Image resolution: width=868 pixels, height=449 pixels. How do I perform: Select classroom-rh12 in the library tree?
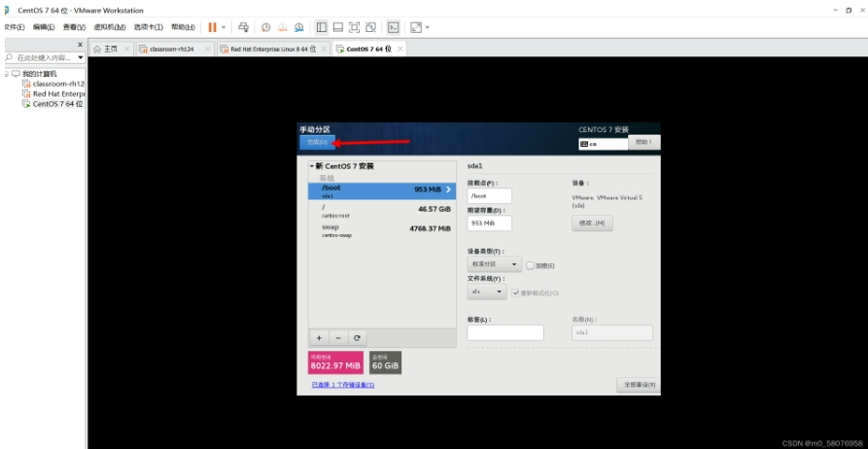[x=53, y=84]
